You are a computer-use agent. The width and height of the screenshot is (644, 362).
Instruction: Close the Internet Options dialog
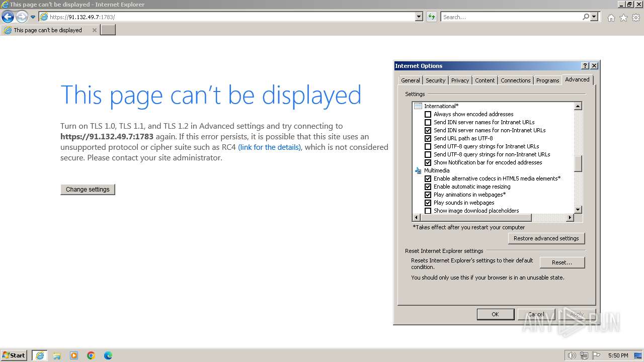click(594, 66)
